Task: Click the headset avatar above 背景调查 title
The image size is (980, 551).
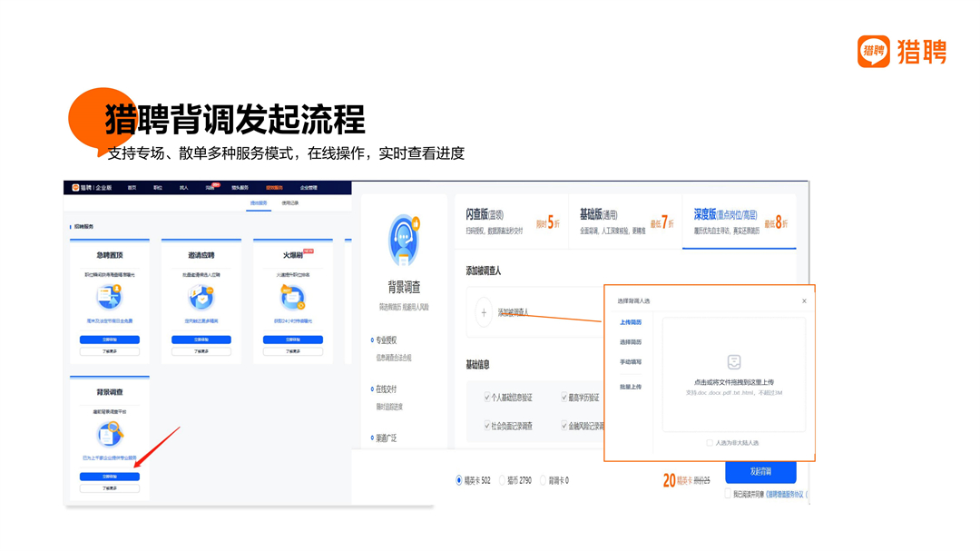Action: pyautogui.click(x=404, y=241)
